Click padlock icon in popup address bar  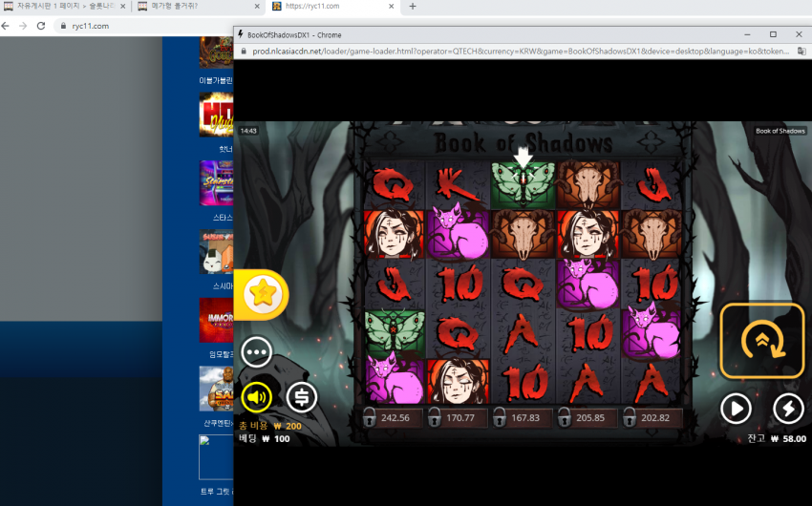(x=244, y=52)
